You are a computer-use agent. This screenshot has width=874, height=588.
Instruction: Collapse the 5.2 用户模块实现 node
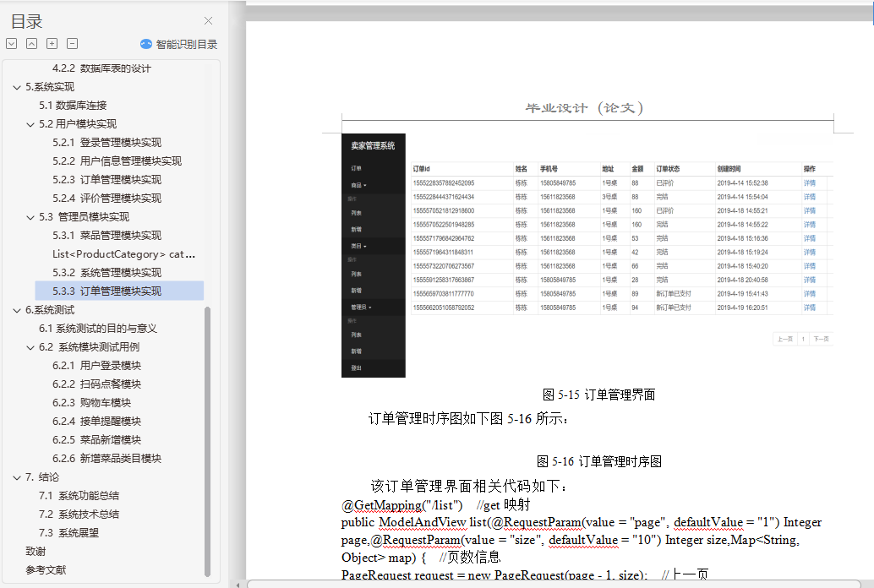[x=30, y=124]
